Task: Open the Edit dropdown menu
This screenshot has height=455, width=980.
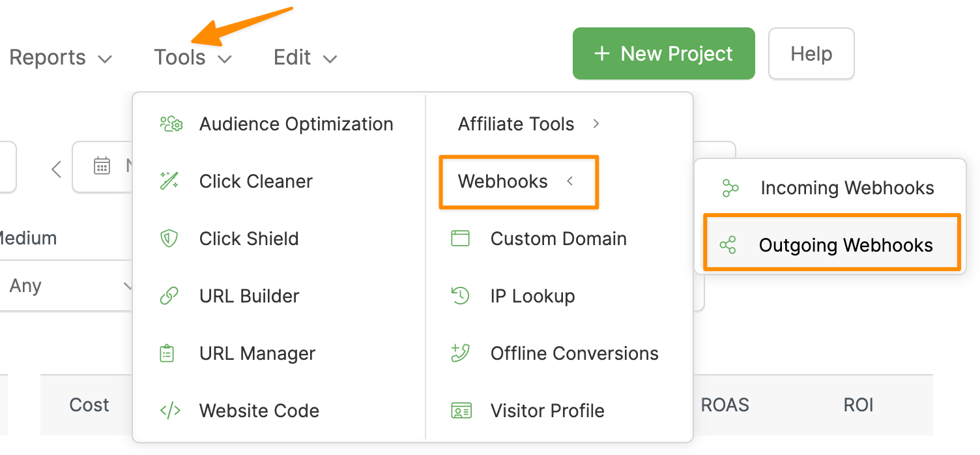Action: pyautogui.click(x=304, y=58)
